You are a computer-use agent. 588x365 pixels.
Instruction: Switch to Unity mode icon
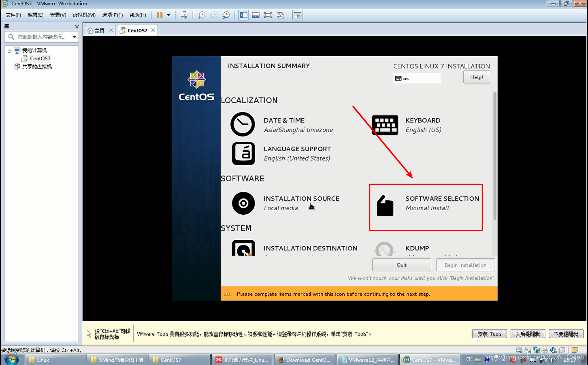pyautogui.click(x=280, y=15)
